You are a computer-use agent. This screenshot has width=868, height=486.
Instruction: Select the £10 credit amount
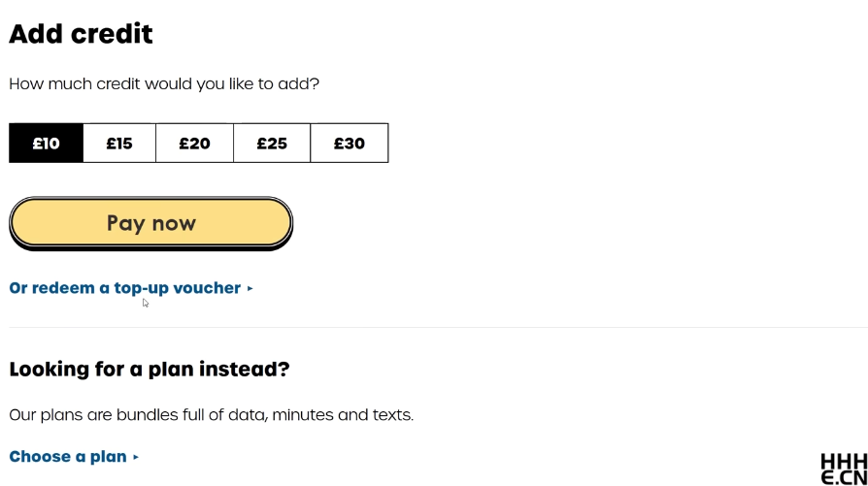point(46,144)
